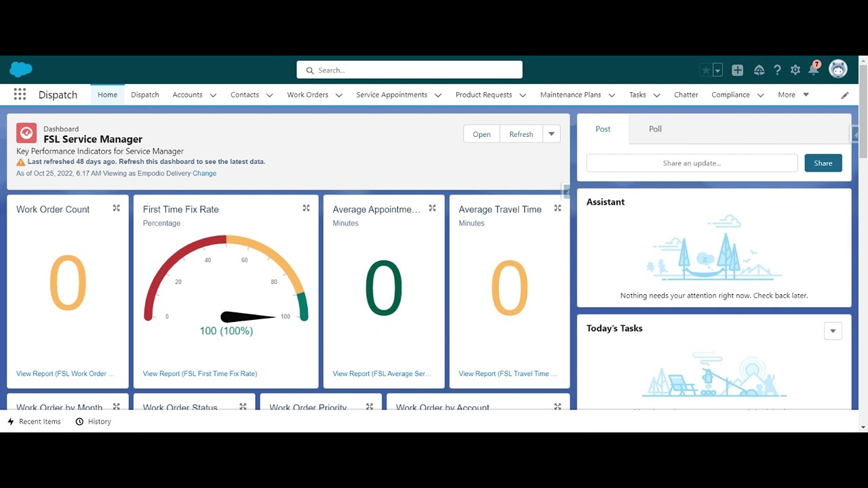Open Recent Items in the utility bar
Image resolution: width=868 pixels, height=488 pixels.
[x=34, y=422]
